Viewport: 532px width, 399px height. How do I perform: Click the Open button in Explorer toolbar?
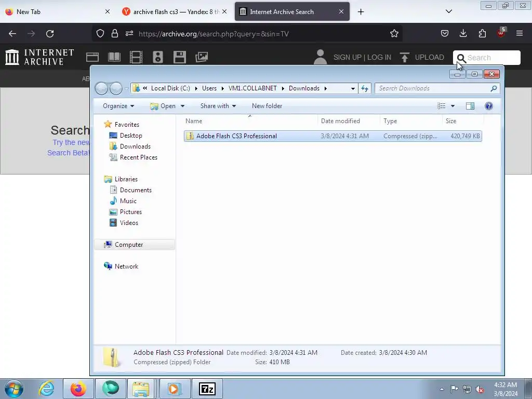[163, 106]
